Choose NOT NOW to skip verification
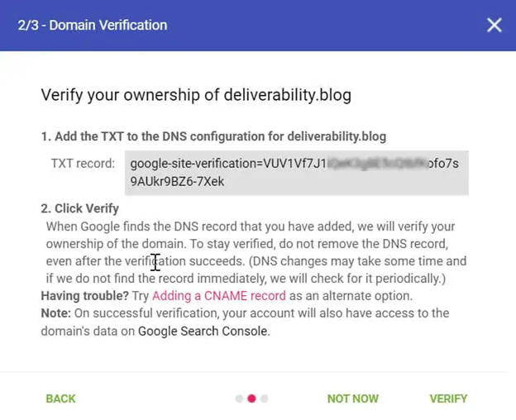This screenshot has width=516, height=420. tap(353, 399)
